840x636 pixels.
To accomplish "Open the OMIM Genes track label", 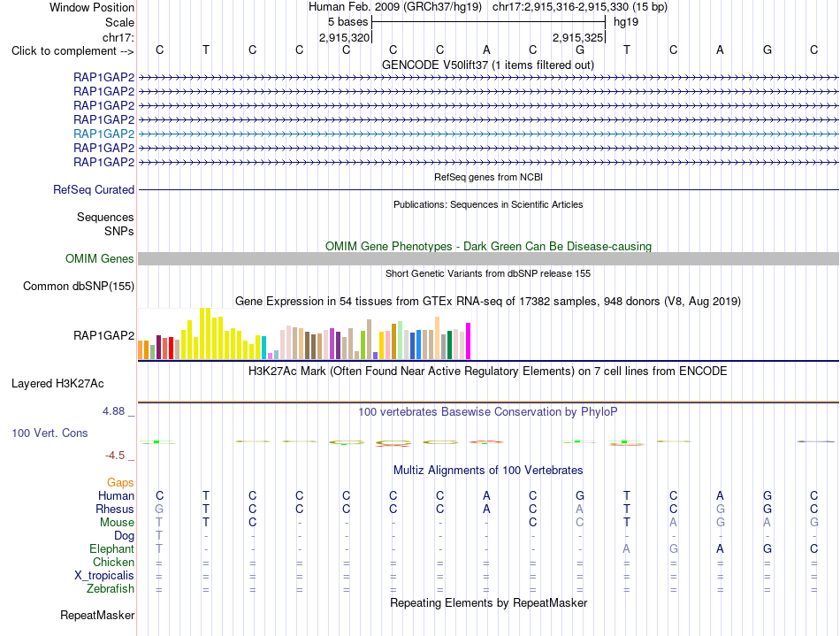I will tap(100, 259).
